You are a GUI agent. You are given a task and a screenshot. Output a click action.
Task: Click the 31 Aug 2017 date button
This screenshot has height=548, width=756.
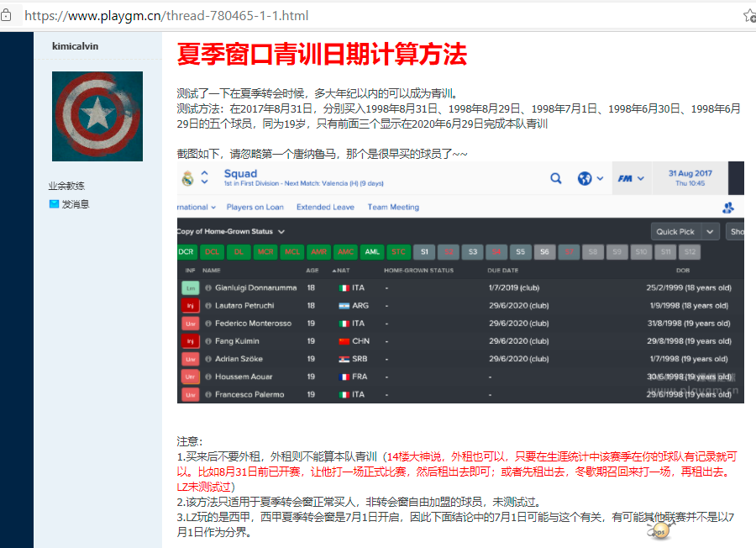690,177
